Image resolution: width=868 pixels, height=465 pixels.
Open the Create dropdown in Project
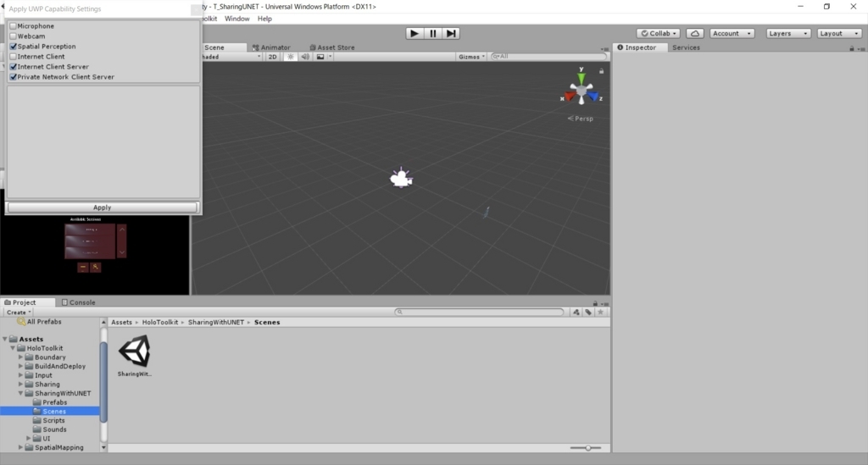tap(19, 313)
